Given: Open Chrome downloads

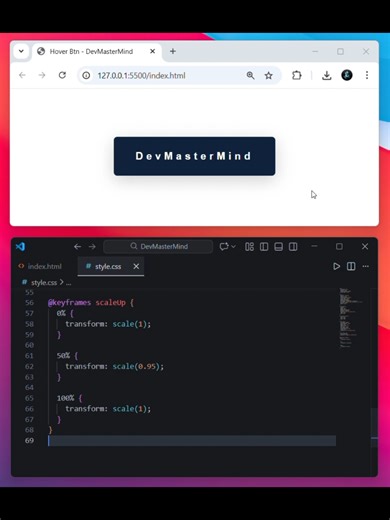Looking at the screenshot, I should tap(327, 76).
